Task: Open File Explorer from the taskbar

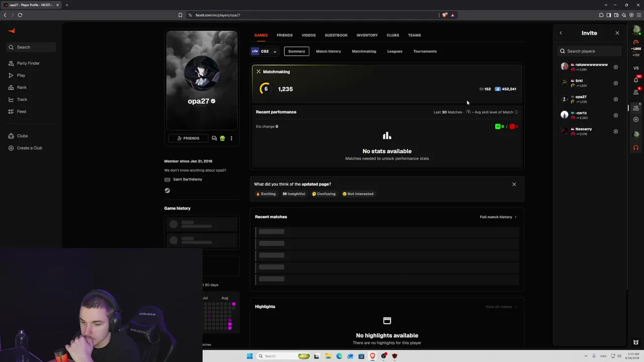Action: click(328, 356)
